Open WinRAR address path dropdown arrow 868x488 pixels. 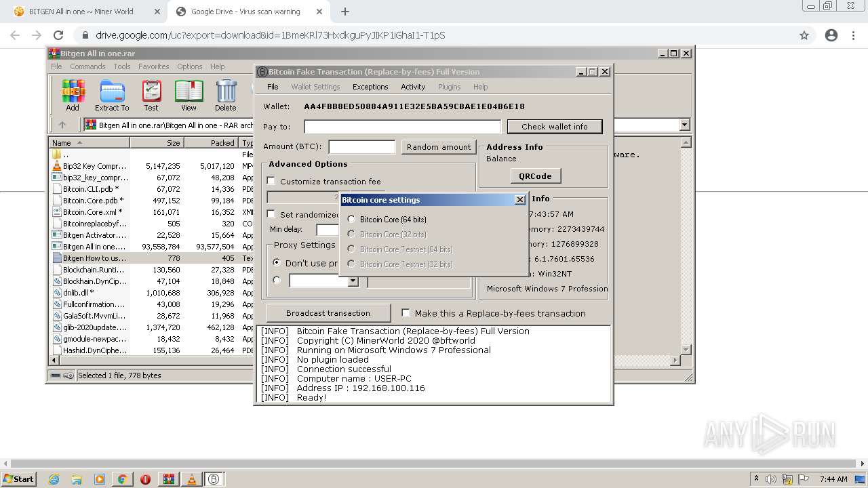[684, 125]
